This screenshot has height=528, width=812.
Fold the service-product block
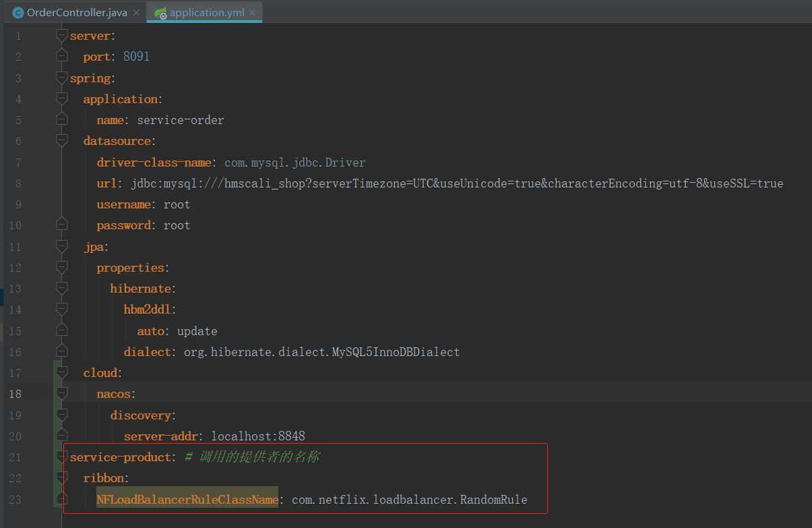click(62, 457)
